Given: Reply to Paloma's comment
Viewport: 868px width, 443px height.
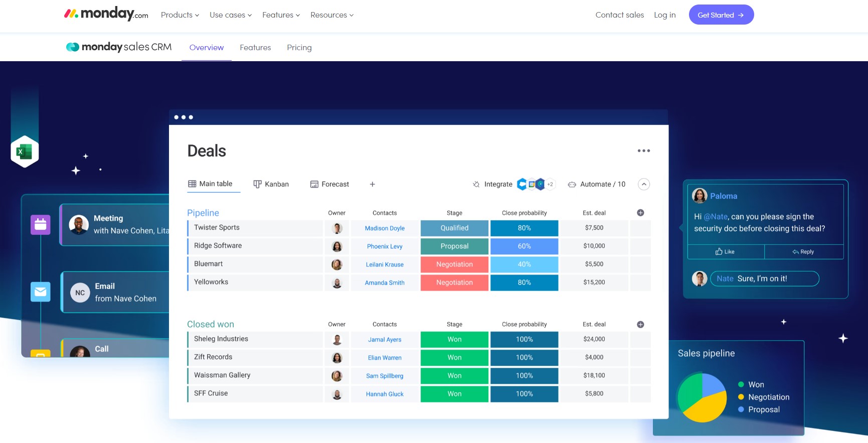Looking at the screenshot, I should [x=804, y=252].
